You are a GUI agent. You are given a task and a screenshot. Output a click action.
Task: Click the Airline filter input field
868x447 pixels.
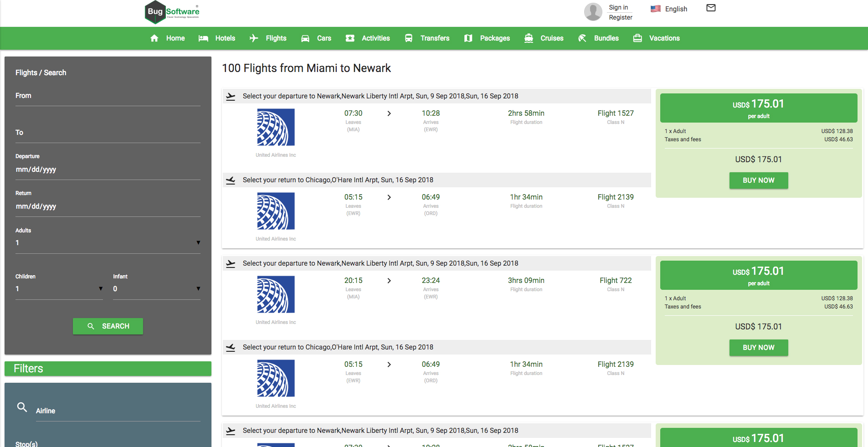click(x=118, y=411)
